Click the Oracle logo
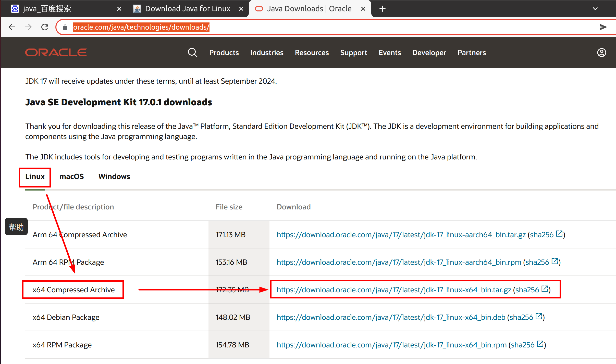 click(x=56, y=53)
